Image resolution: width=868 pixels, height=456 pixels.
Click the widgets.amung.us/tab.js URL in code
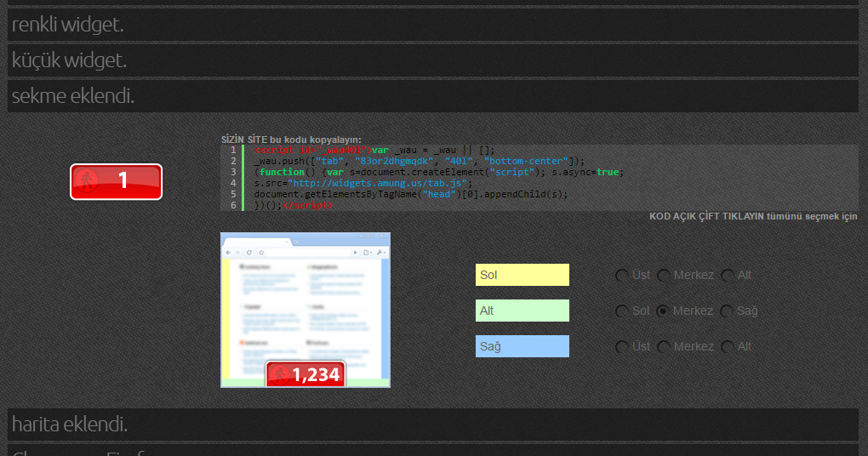coord(377,183)
